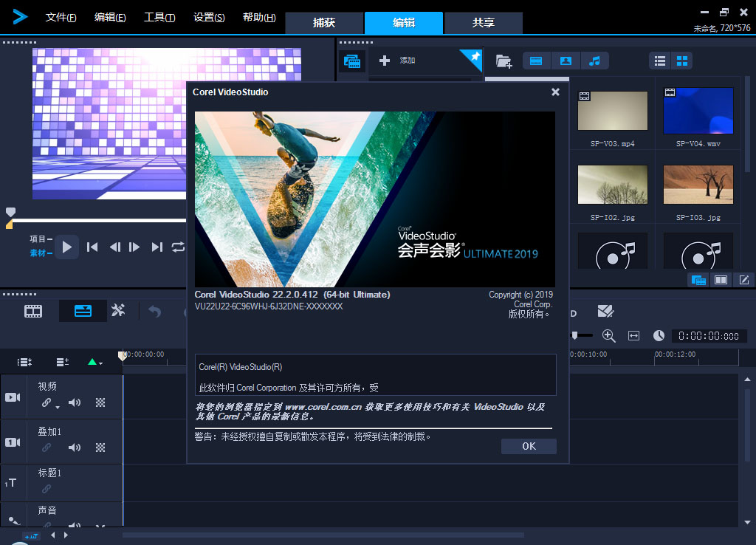756x545 pixels.
Task: Select SP-I02.jpg thumbnail
Action: click(x=612, y=185)
